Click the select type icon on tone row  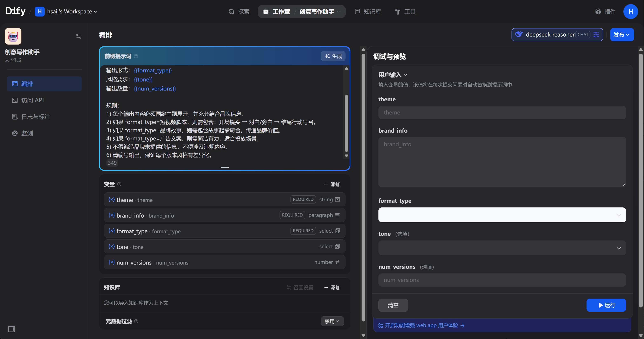[x=337, y=246]
